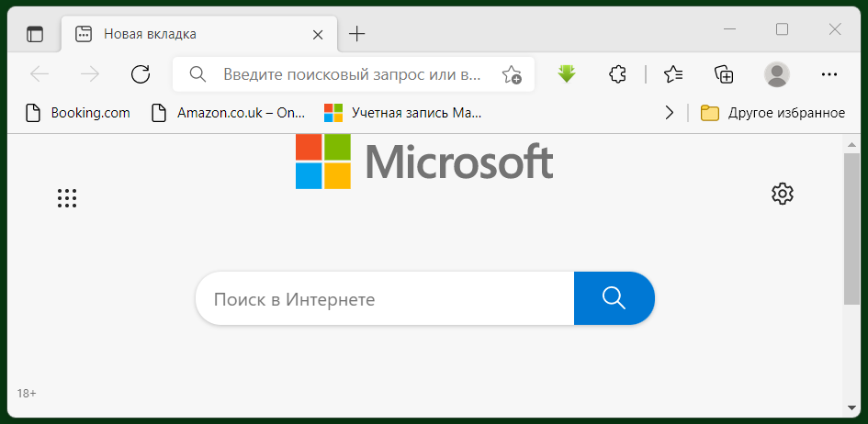Open the Учетная запись Microsoft bookmark
868x424 pixels.
[x=403, y=113]
